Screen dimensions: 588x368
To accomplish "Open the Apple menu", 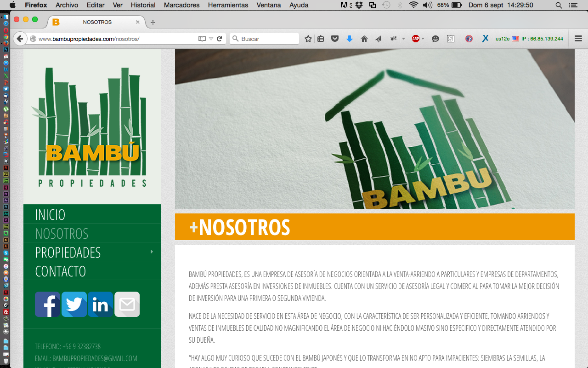I will 12,5.
